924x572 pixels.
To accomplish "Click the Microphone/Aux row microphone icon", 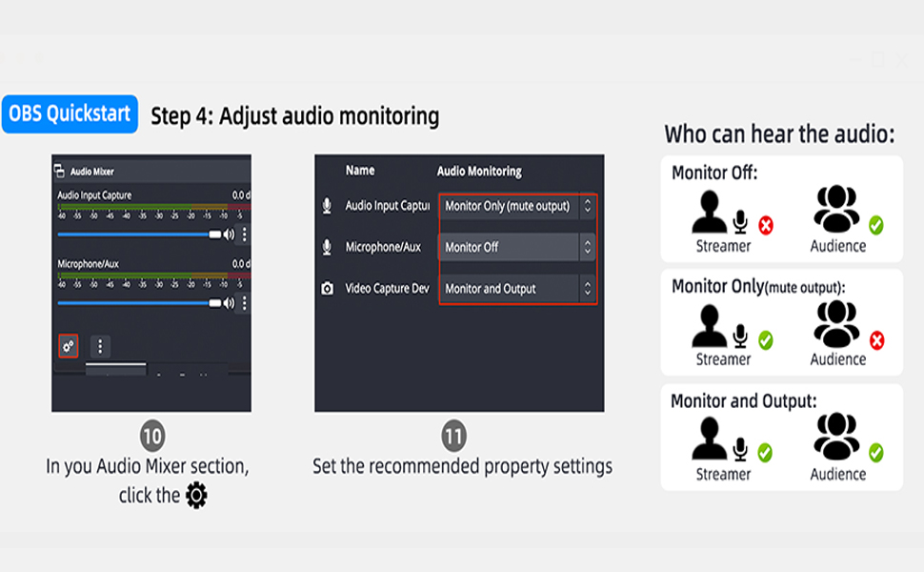I will click(327, 247).
